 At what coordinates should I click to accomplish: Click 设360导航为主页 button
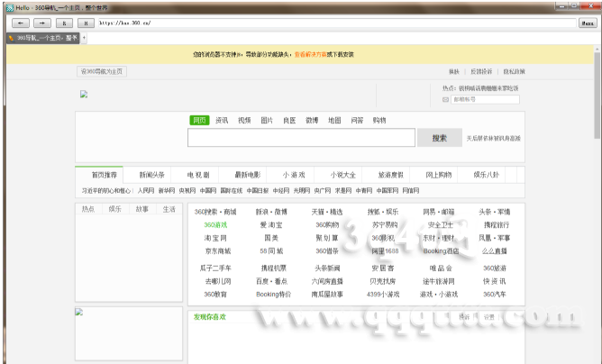tap(102, 71)
